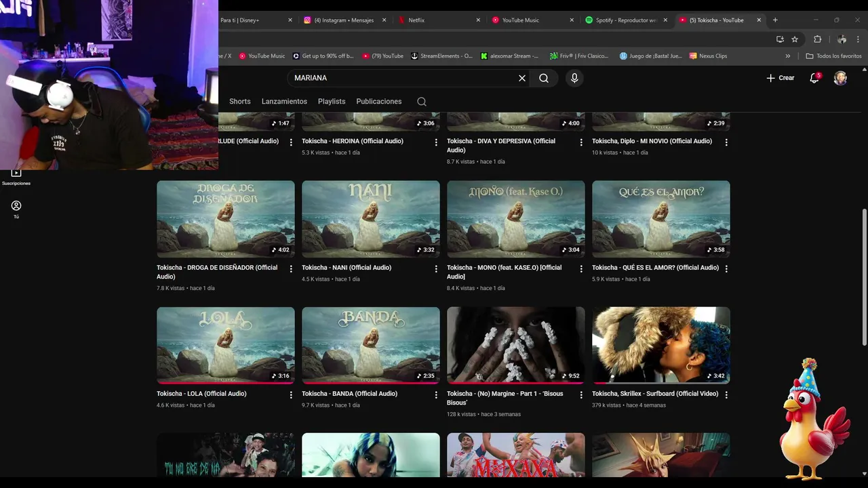
Task: Open the account avatar menu
Action: pyautogui.click(x=840, y=78)
